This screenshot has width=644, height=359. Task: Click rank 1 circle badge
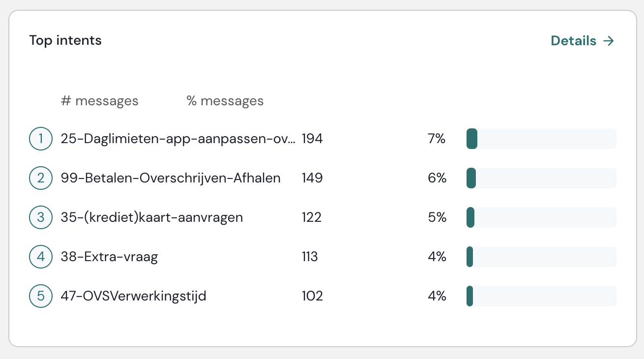tap(41, 139)
